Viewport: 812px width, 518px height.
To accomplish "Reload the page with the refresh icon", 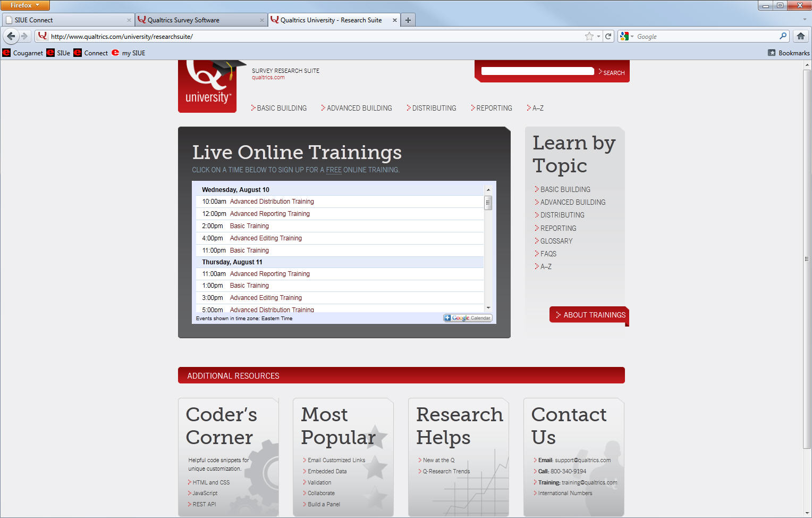I will pyautogui.click(x=608, y=36).
